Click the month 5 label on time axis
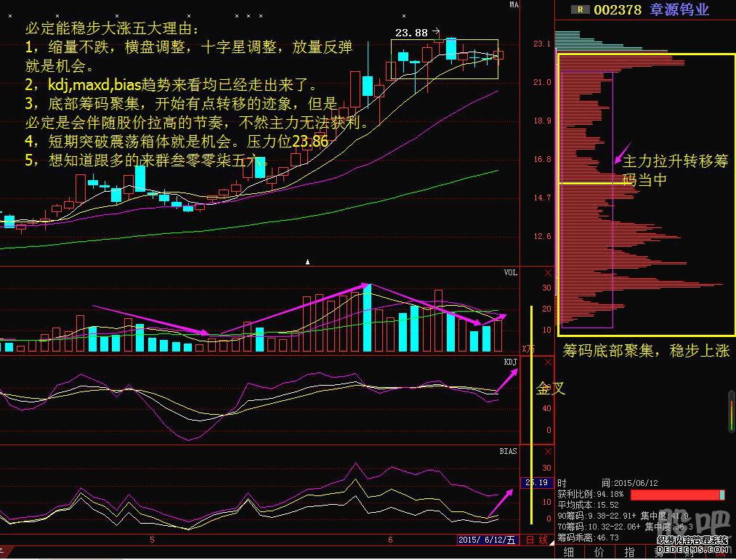This screenshot has height=560, width=736. pos(152,540)
